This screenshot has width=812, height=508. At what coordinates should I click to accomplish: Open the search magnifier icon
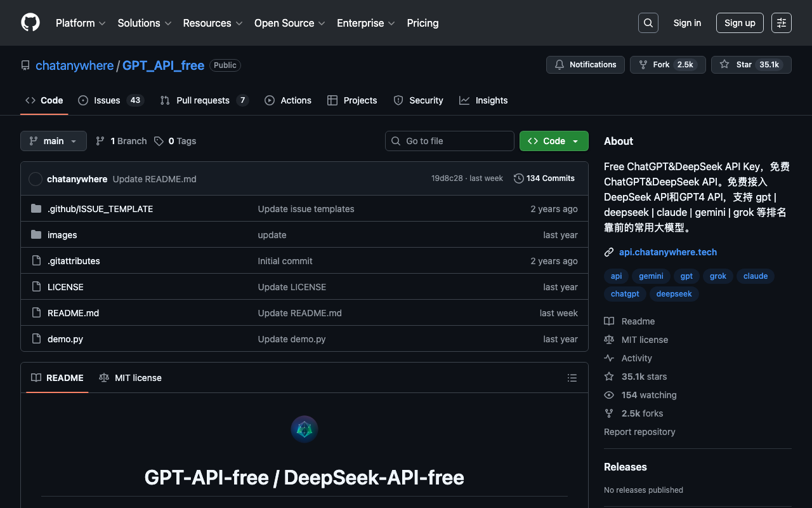pos(648,23)
